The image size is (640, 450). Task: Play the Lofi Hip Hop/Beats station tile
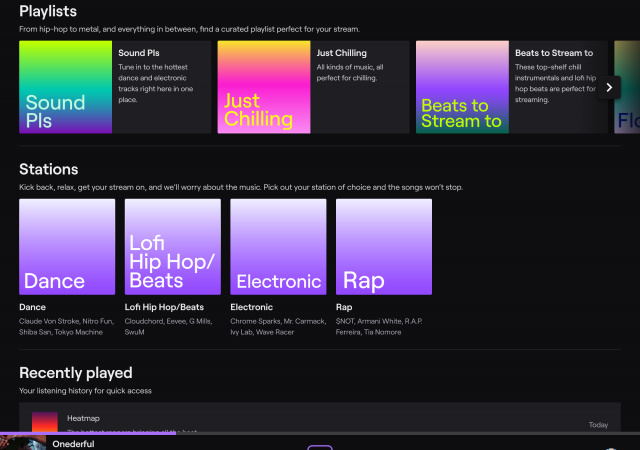(x=172, y=246)
